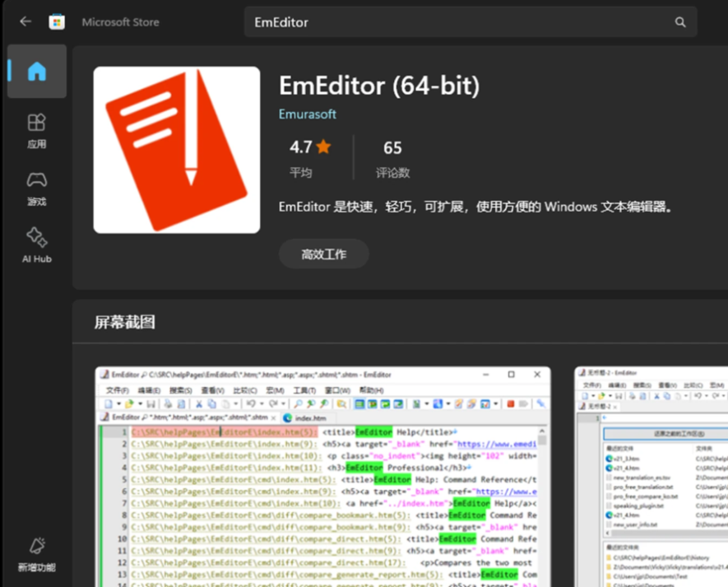Click the orange rating star
The width and height of the screenshot is (728, 587).
323,147
